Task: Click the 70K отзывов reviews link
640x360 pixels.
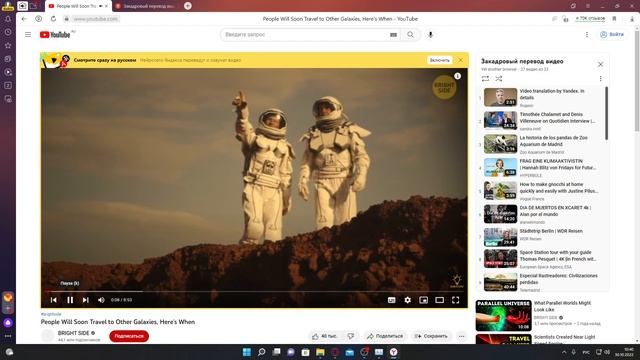Action: [590, 19]
